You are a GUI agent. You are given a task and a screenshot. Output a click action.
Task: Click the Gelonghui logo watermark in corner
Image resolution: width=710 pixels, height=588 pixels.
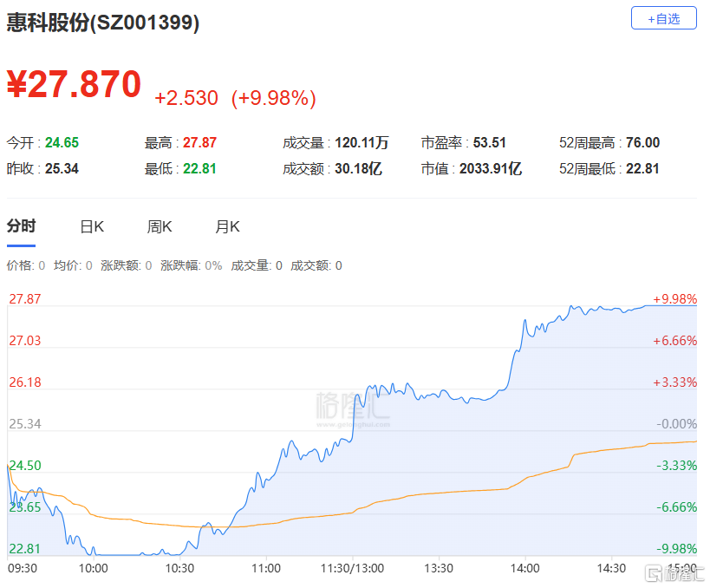(x=674, y=573)
